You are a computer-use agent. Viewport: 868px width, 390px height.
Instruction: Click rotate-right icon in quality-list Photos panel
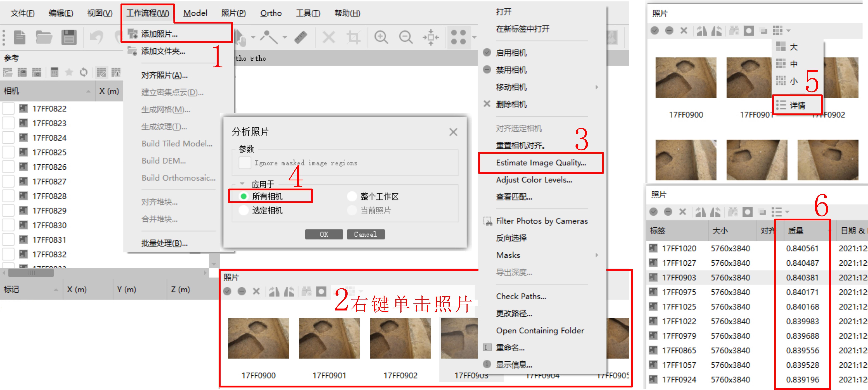tap(715, 212)
